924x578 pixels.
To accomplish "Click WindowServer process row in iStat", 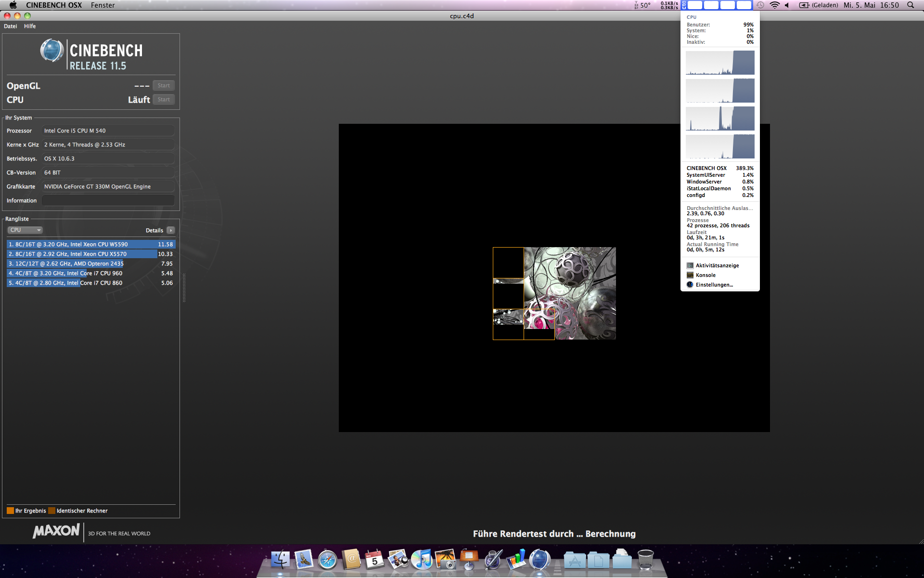I will tap(720, 182).
